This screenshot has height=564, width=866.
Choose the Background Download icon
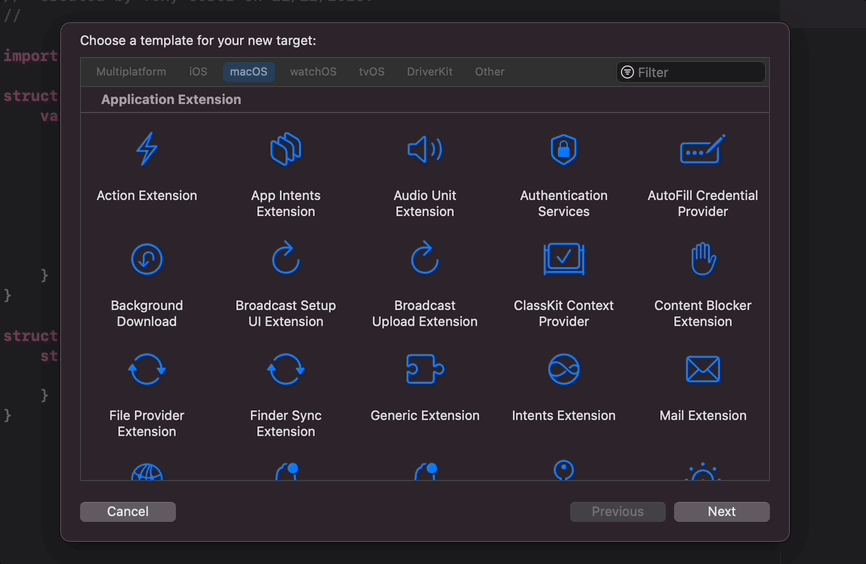147,259
